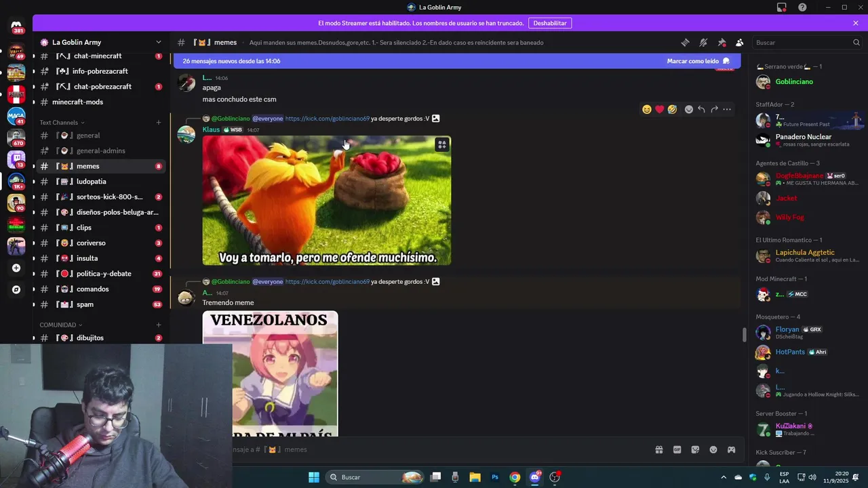Open pinned messages icon
The width and height of the screenshot is (868, 488).
[x=722, y=42]
